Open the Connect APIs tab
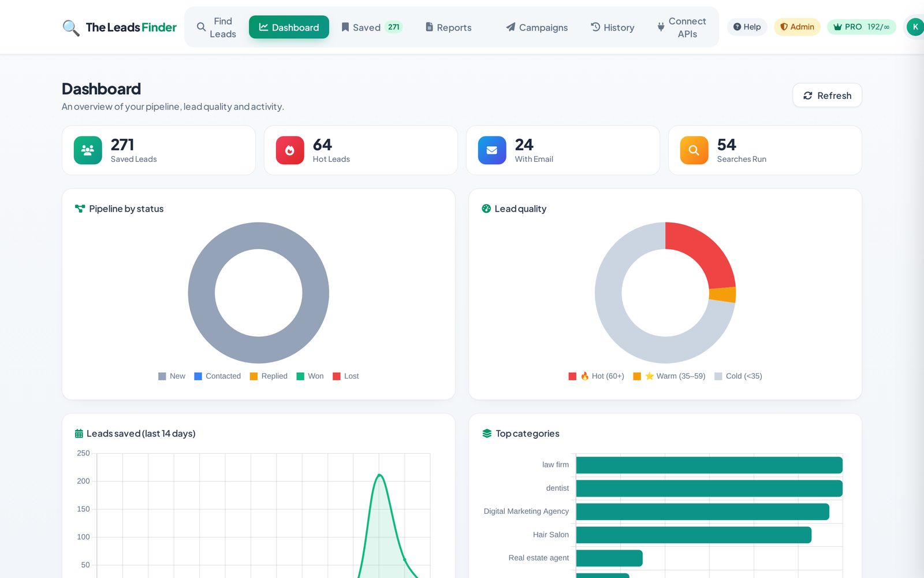This screenshot has height=578, width=924. click(681, 27)
